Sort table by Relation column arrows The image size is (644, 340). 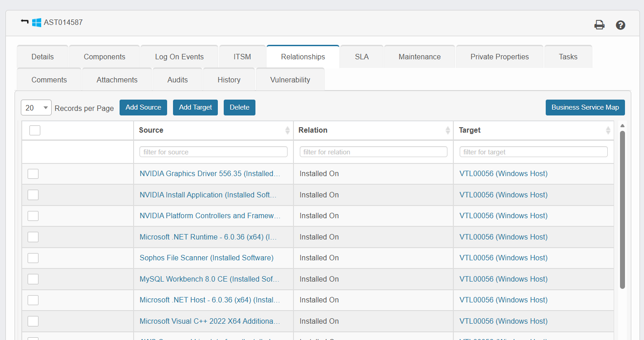pos(447,130)
